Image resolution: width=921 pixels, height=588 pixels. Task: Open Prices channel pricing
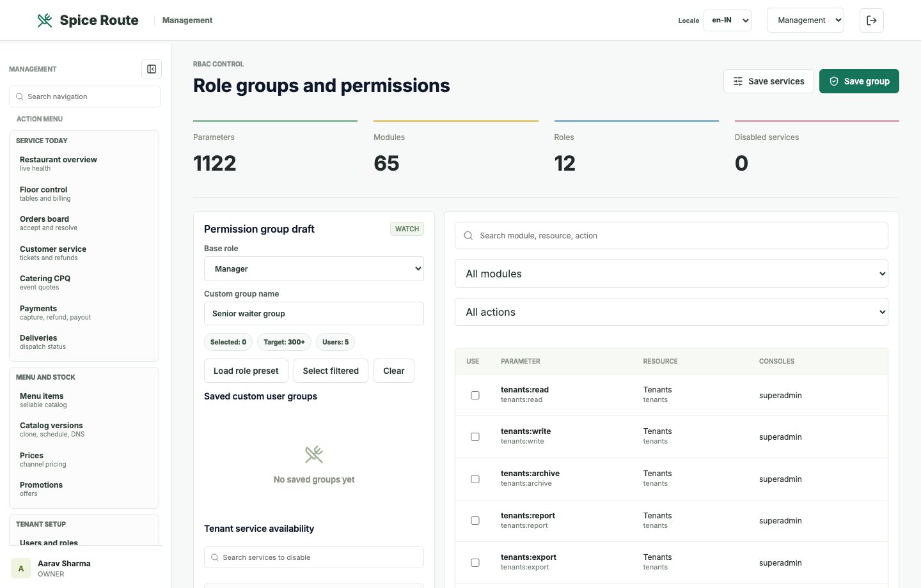click(84, 460)
